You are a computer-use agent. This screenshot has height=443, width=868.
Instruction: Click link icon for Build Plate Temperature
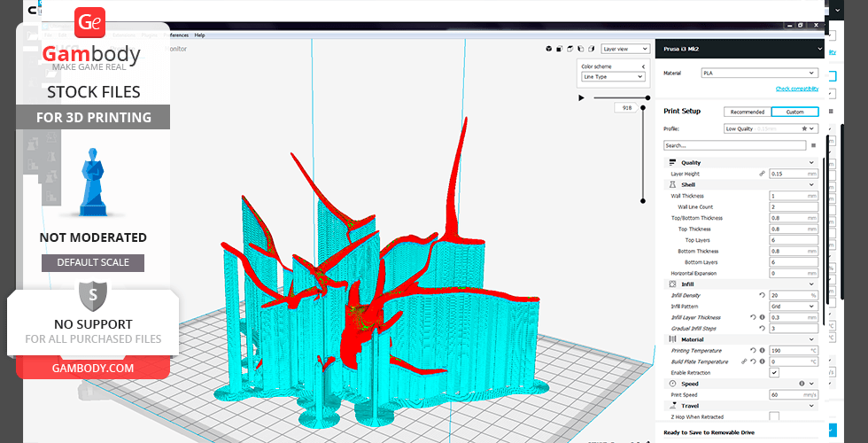coord(744,361)
